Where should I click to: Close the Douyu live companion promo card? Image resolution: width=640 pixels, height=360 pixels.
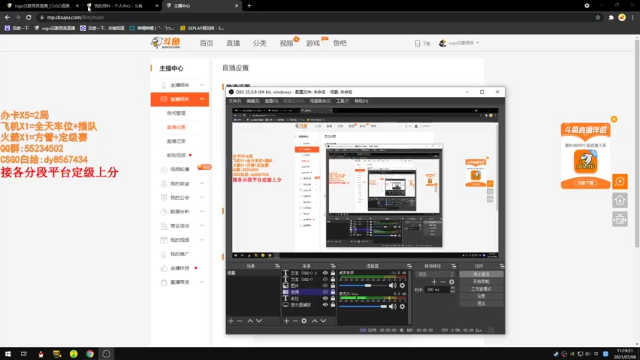pyautogui.click(x=614, y=119)
